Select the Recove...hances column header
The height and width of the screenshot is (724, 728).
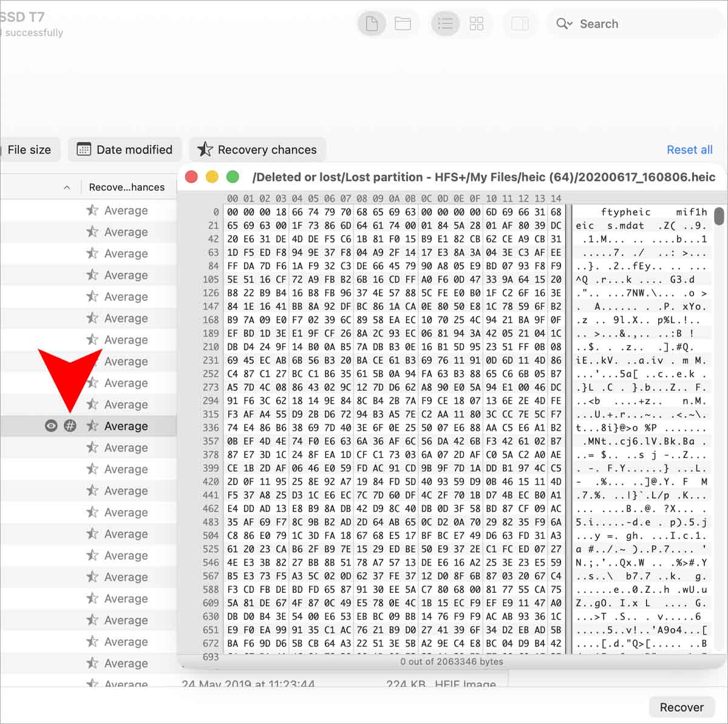127,187
